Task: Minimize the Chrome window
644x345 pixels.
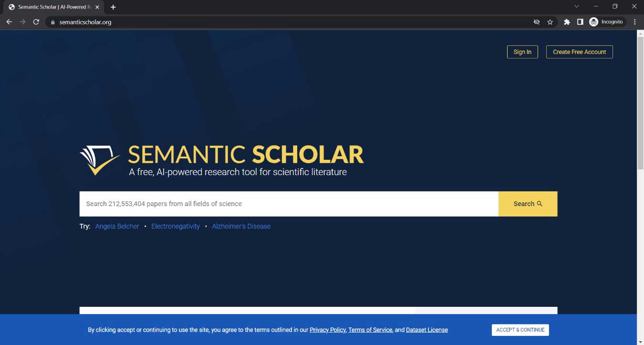Action: 596,7
